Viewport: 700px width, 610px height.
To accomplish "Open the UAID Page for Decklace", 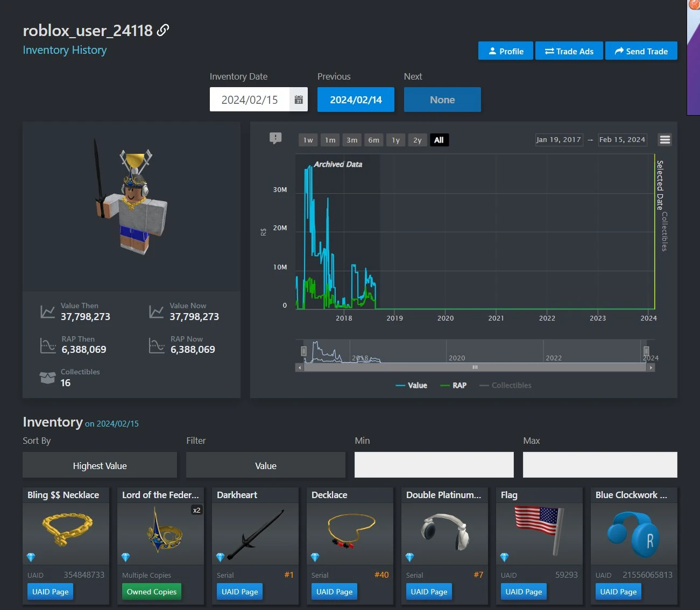I will pyautogui.click(x=335, y=592).
